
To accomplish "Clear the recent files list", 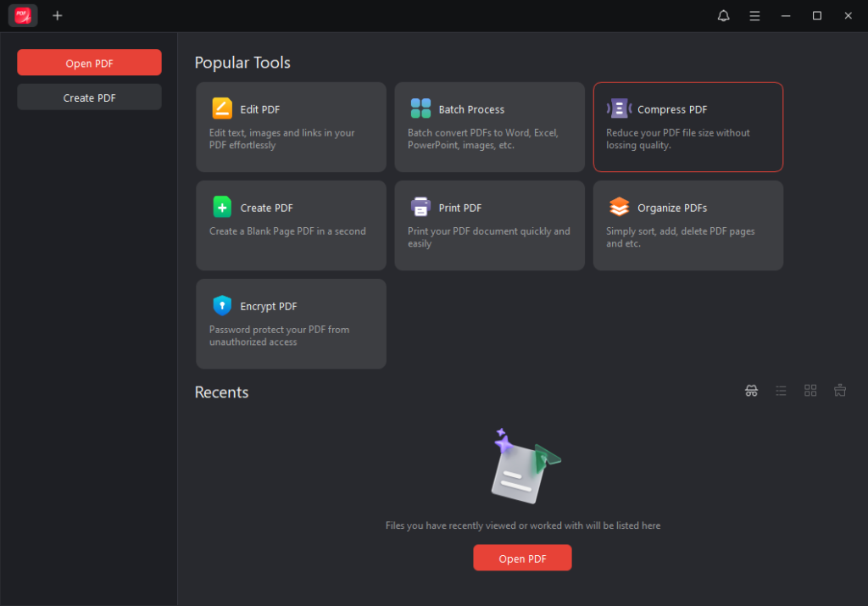I will (x=840, y=391).
